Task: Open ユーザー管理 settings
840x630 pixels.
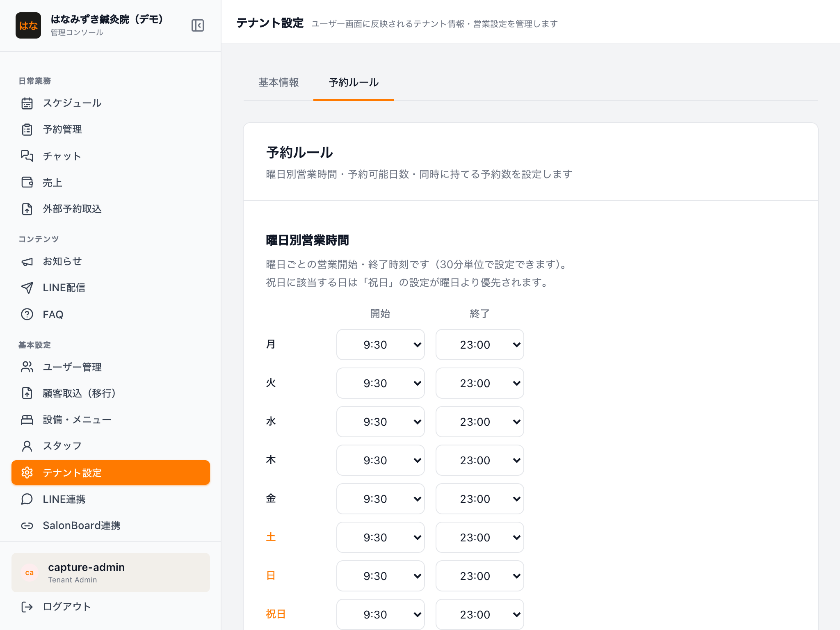Action: click(x=111, y=367)
